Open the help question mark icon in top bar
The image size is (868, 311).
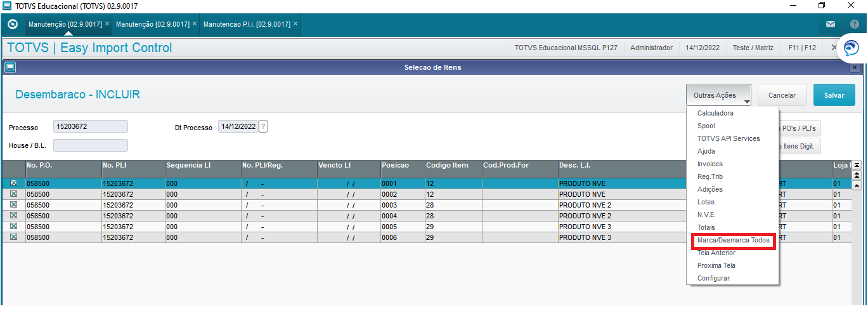pos(855,24)
